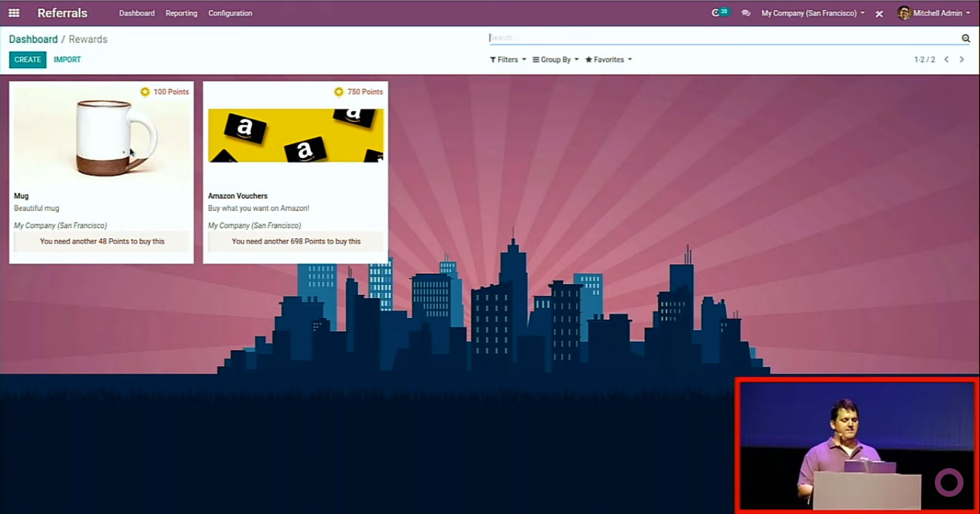Open the Group By dropdown
The image size is (980, 514).
(555, 60)
